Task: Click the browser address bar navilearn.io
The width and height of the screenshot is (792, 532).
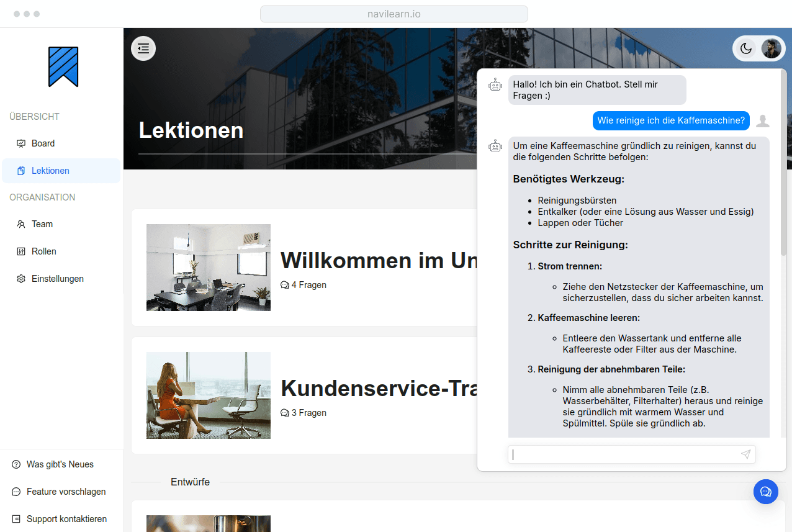Action: (394, 14)
